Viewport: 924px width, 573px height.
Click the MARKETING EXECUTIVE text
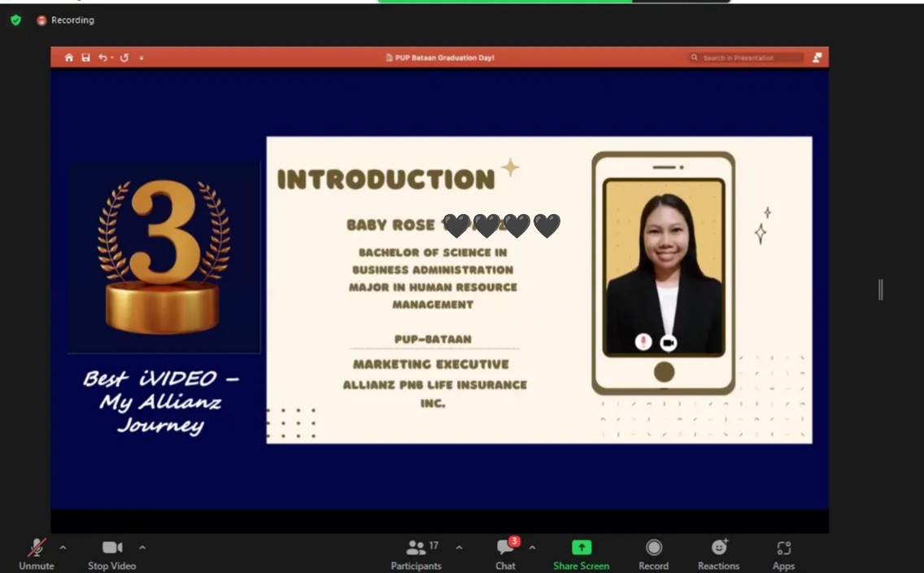pos(431,365)
